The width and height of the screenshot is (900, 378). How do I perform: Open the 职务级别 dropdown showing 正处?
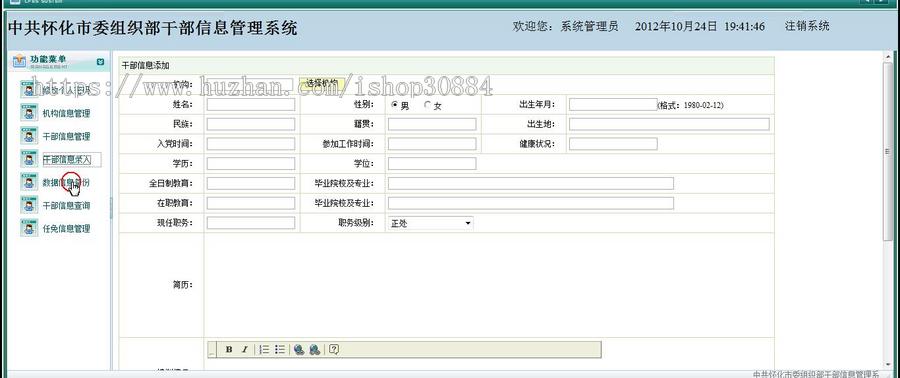tap(430, 223)
